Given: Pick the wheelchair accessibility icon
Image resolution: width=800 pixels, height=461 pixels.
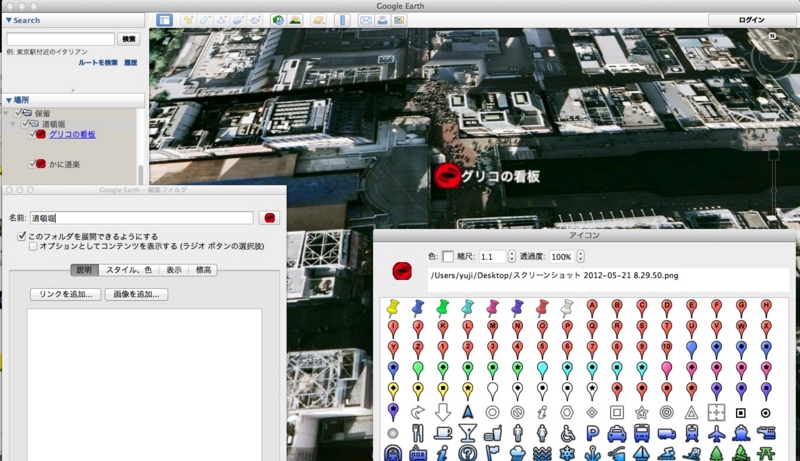Looking at the screenshot, I should [567, 433].
